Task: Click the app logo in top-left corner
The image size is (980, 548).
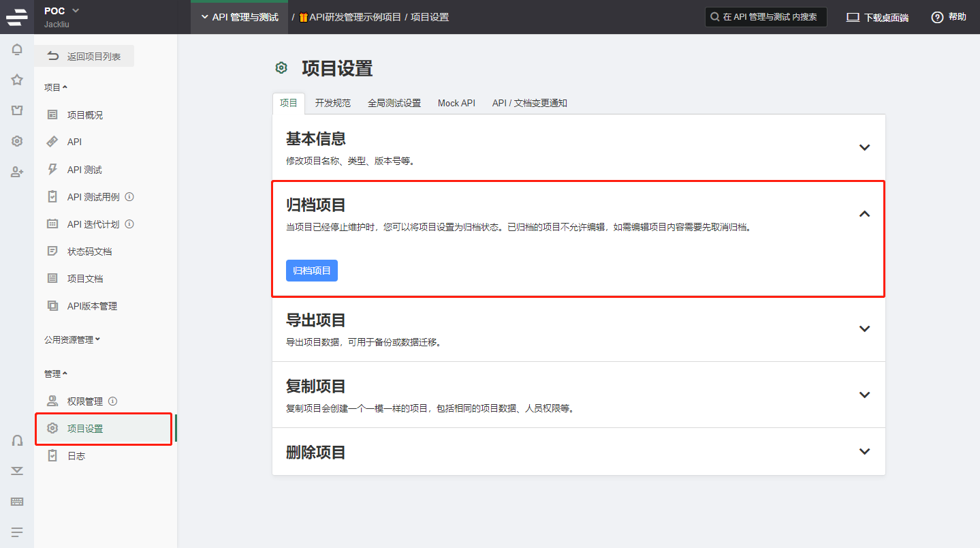Action: [17, 17]
